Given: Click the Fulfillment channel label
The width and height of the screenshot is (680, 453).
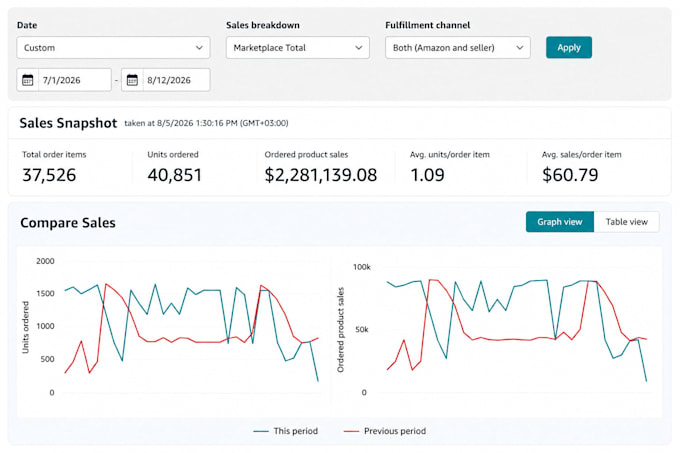Looking at the screenshot, I should click(x=428, y=25).
